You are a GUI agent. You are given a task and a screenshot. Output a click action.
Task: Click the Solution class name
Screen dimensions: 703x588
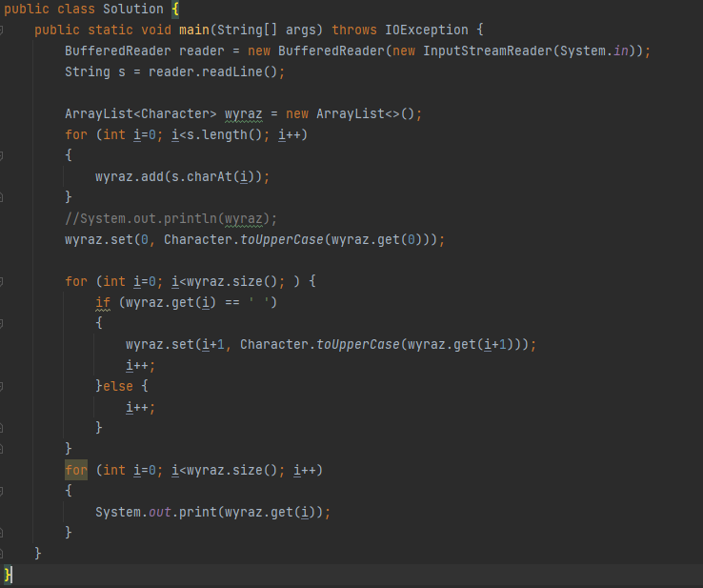coord(132,10)
